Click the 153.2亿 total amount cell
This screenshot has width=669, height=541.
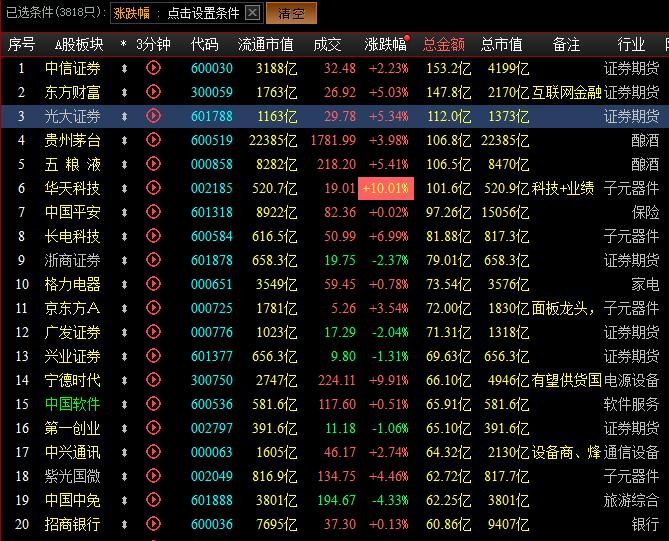pyautogui.click(x=449, y=68)
